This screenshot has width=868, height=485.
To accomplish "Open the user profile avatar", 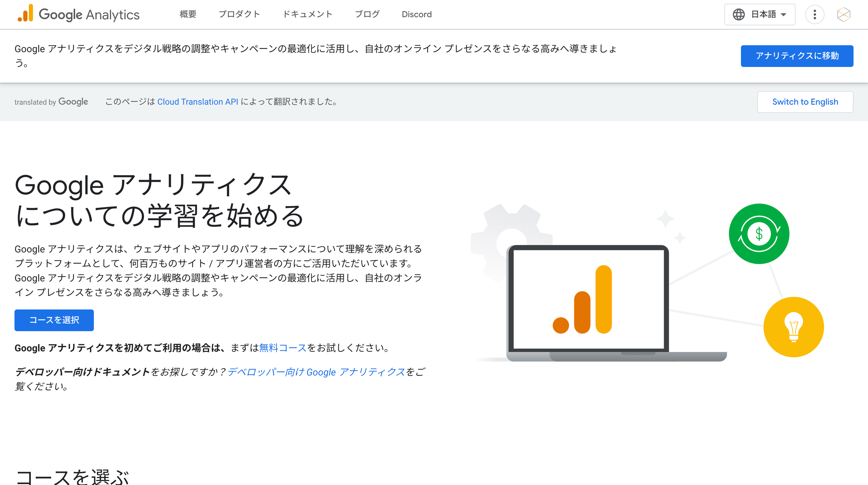I will (843, 14).
